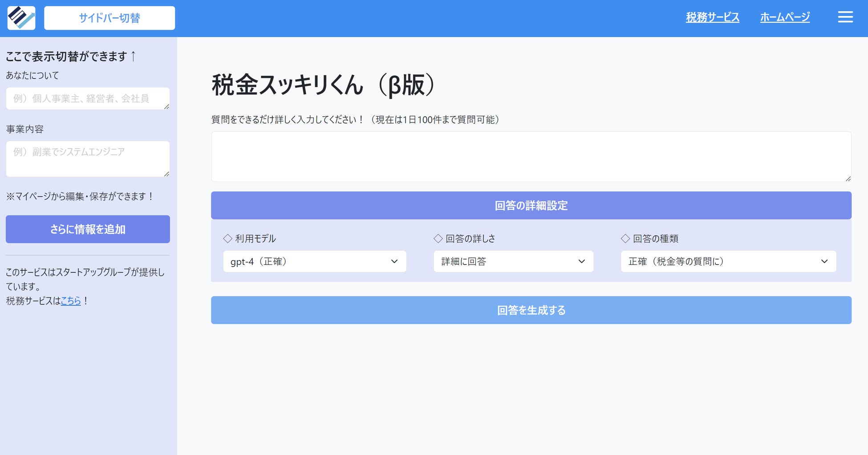Viewport: 868px width, 455px height.
Task: Click resize handle of 事業内容 field
Action: coord(166,174)
